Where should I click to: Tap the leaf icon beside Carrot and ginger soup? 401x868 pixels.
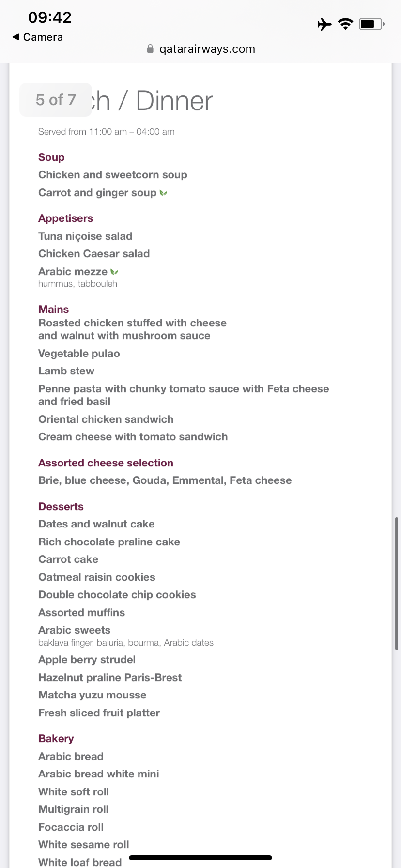click(164, 193)
